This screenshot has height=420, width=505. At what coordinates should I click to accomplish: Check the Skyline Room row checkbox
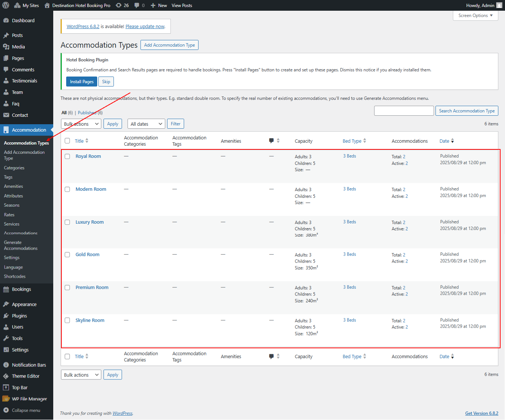point(67,321)
